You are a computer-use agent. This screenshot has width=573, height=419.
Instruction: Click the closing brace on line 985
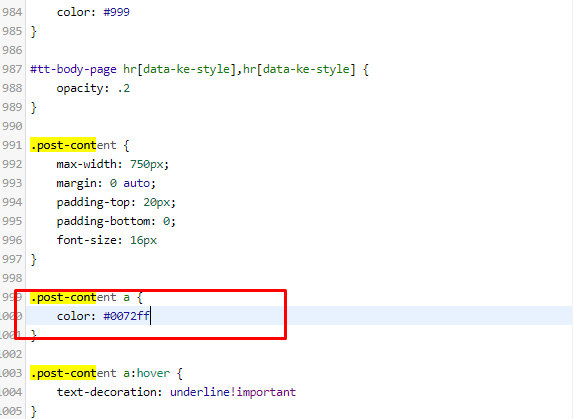(34, 31)
